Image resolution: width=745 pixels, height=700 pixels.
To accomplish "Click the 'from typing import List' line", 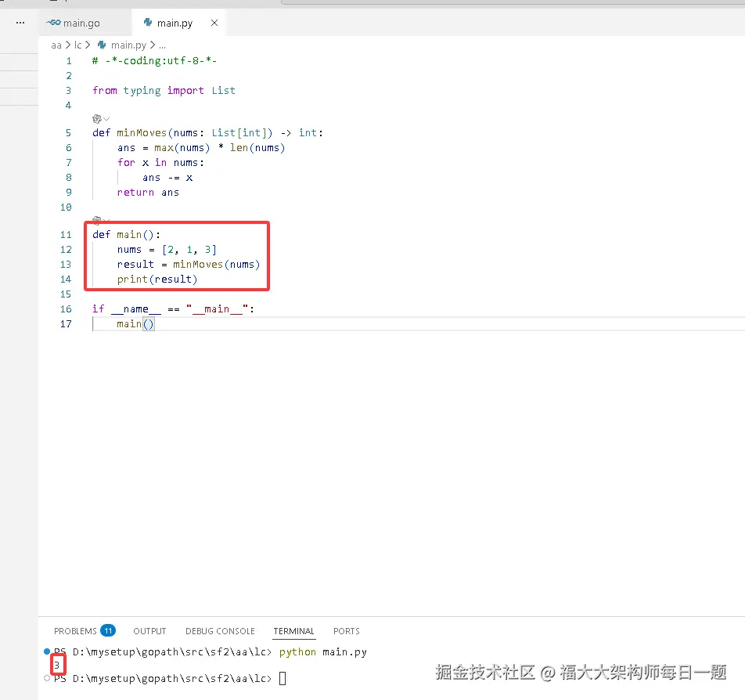I will (164, 90).
